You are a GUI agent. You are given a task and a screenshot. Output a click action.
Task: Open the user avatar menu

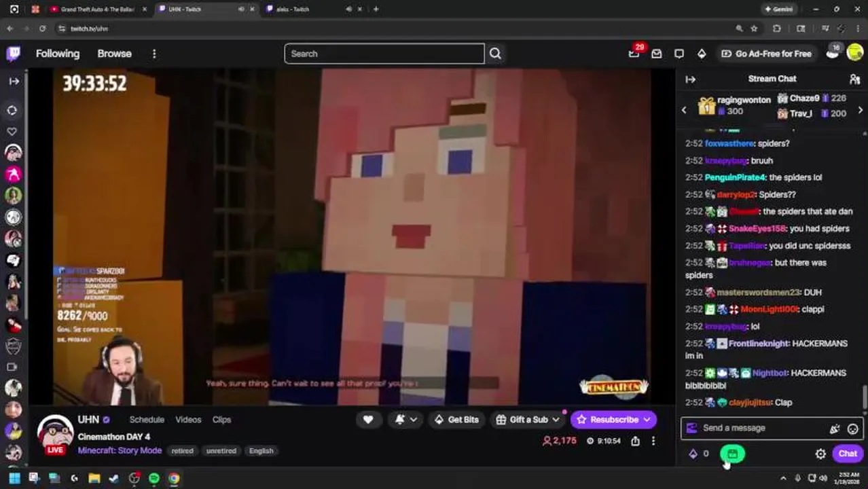855,54
